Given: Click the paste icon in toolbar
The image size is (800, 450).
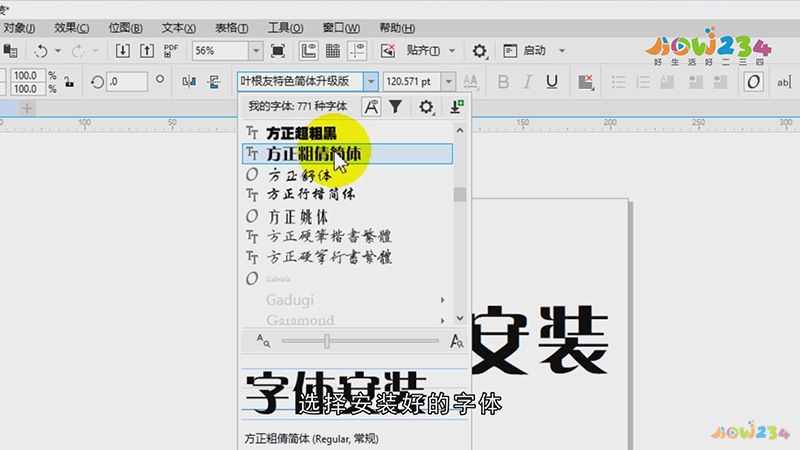Looking at the screenshot, I should [10, 51].
